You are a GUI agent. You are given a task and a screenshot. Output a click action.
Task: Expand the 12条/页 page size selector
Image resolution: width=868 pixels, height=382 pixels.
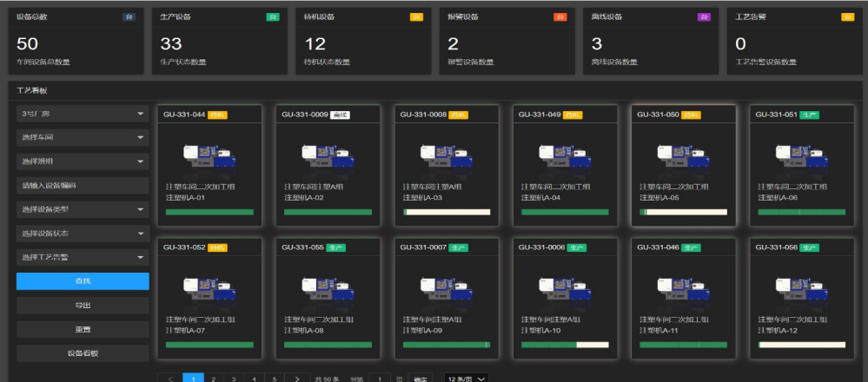tap(465, 379)
